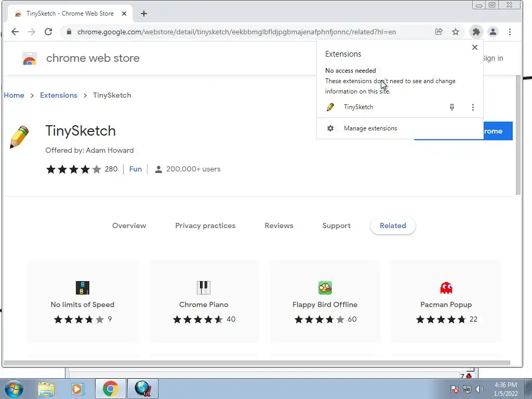This screenshot has height=399, width=532.
Task: Switch to Privacy practices tab
Action: [x=205, y=225]
